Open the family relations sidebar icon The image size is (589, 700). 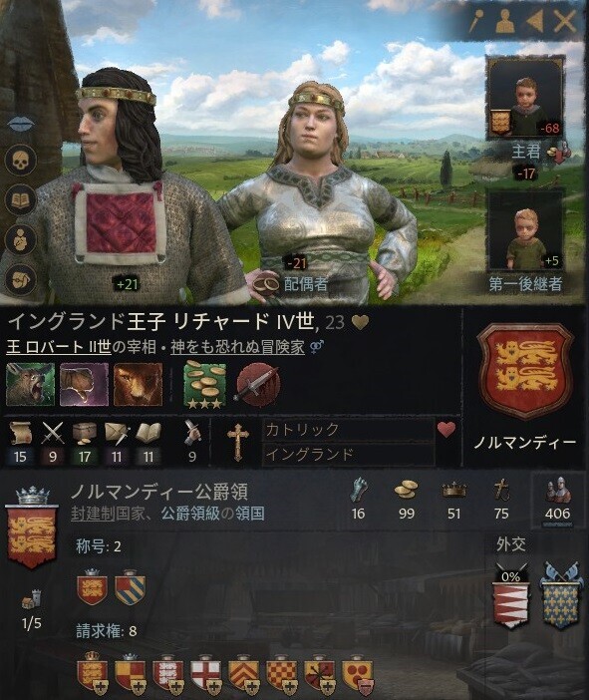coord(21,239)
